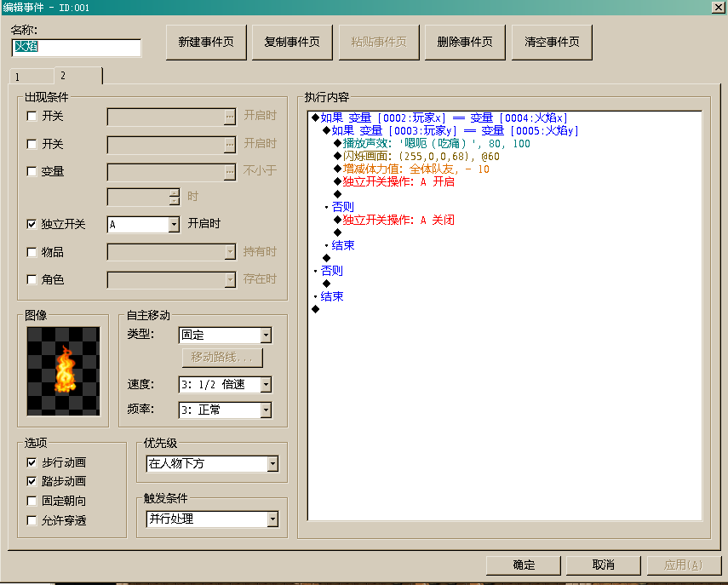
Task: Confirm the event with 确定
Action: pyautogui.click(x=524, y=565)
